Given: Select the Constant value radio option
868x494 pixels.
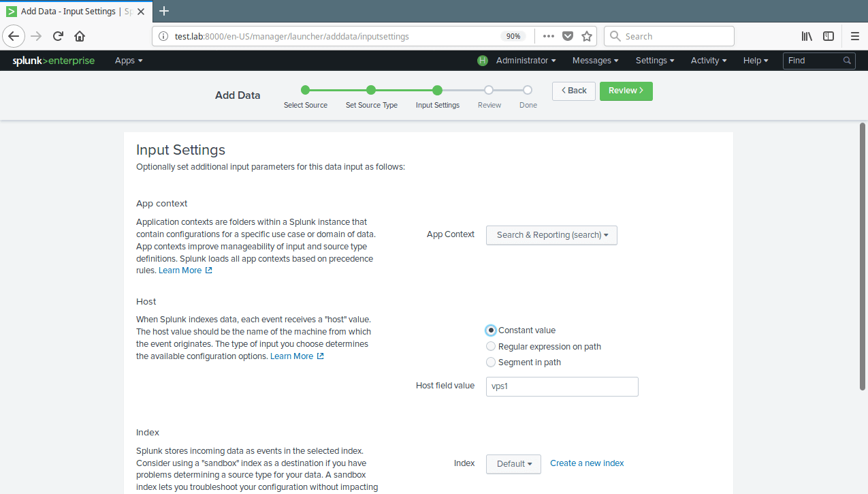Looking at the screenshot, I should pyautogui.click(x=491, y=330).
